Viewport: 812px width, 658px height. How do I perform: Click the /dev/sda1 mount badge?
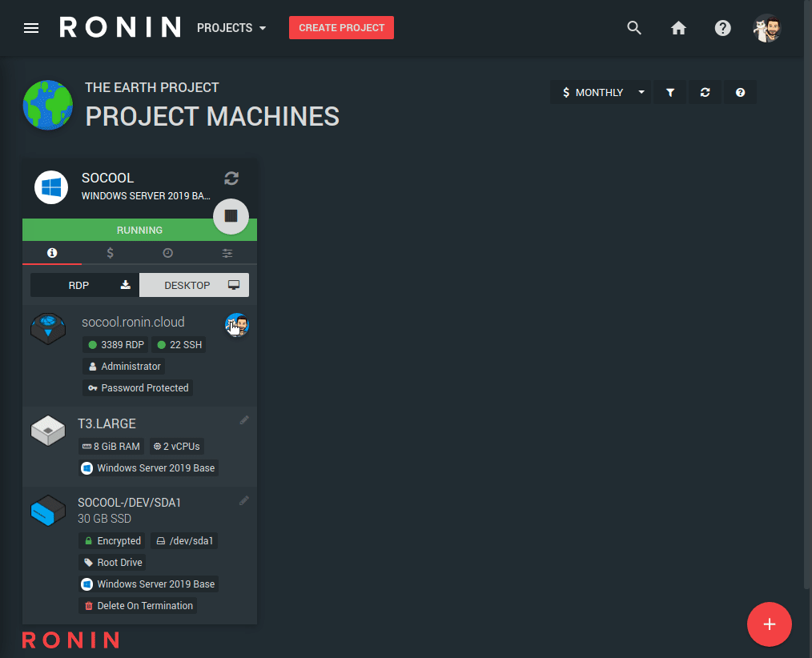click(x=184, y=541)
